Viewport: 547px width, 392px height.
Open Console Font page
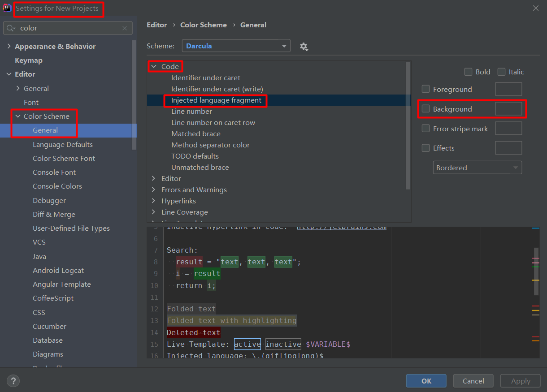coord(54,172)
